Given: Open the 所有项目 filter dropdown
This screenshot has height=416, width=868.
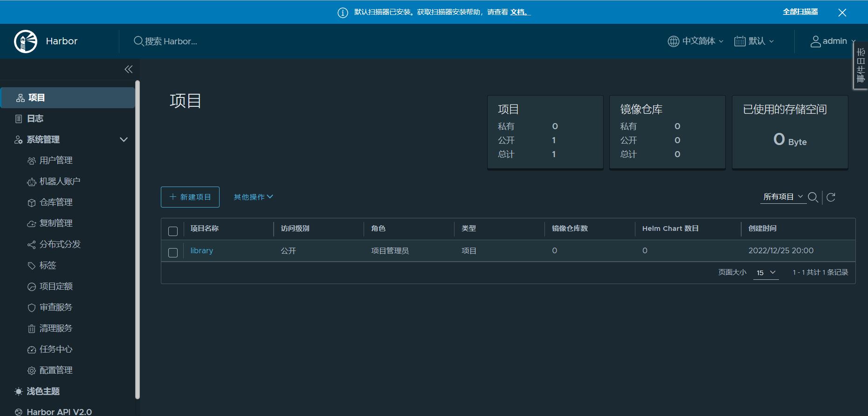Looking at the screenshot, I should pos(783,197).
